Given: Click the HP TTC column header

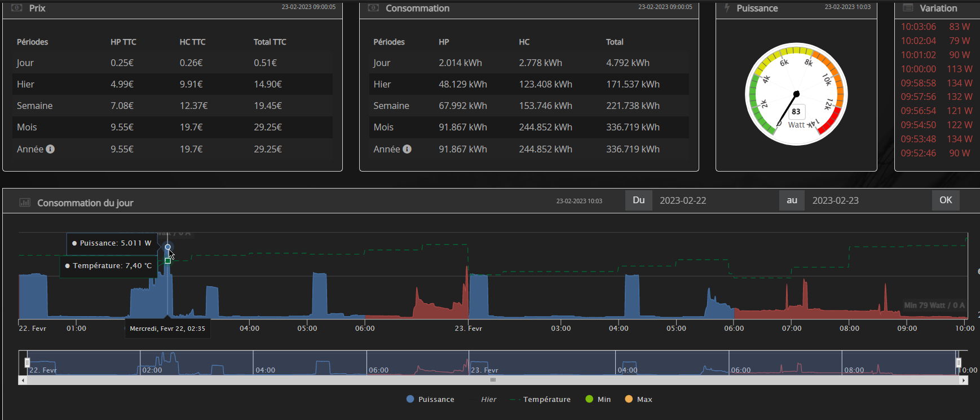Looking at the screenshot, I should (123, 42).
